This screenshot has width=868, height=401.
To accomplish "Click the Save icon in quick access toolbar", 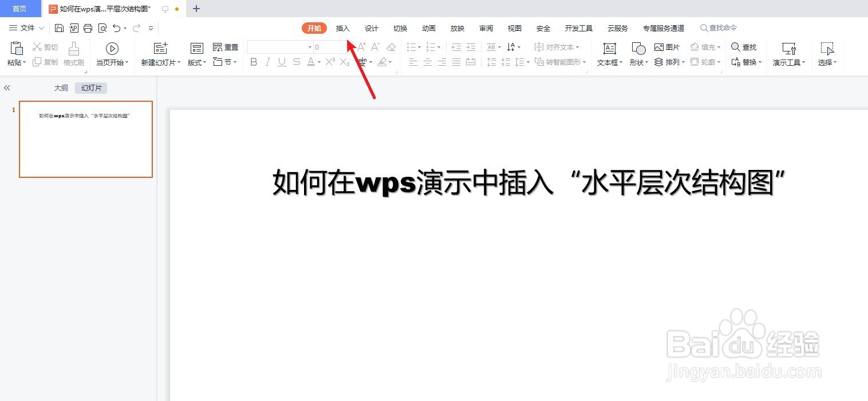I will click(x=59, y=28).
